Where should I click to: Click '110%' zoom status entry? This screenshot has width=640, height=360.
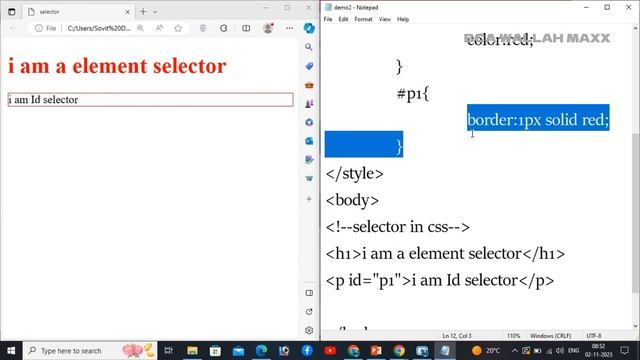pos(513,336)
